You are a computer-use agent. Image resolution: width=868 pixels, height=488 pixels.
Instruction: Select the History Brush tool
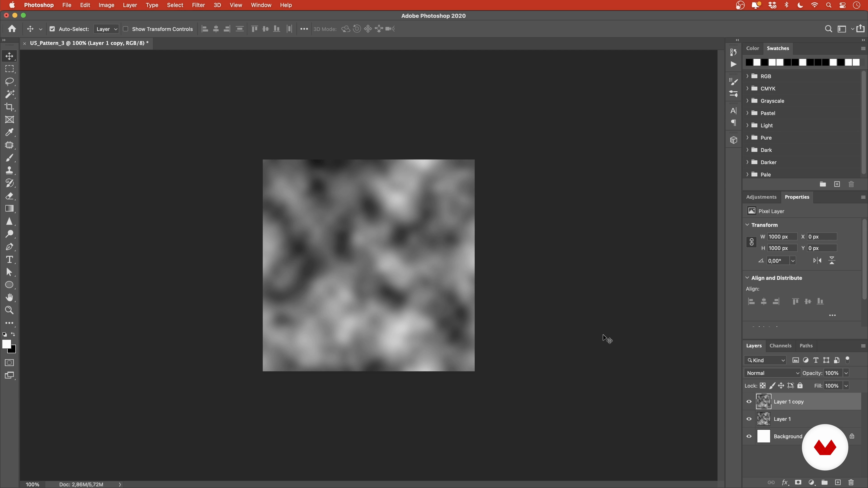tap(9, 183)
